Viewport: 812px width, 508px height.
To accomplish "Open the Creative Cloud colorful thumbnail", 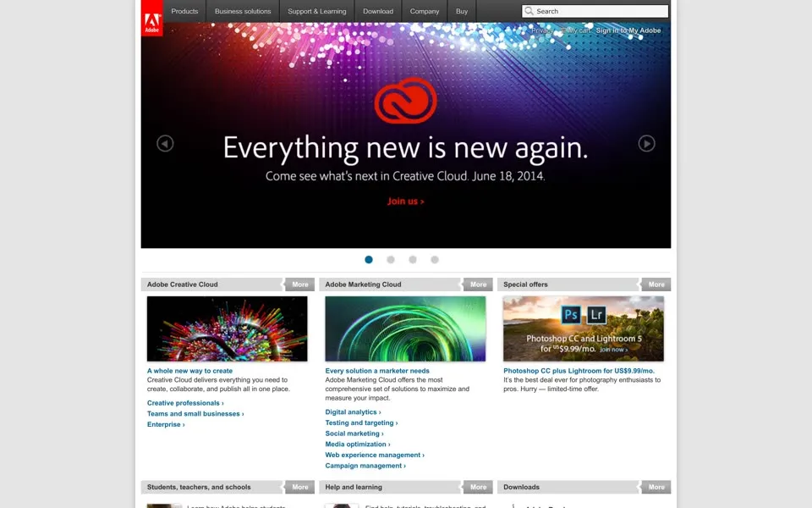I will tap(227, 329).
